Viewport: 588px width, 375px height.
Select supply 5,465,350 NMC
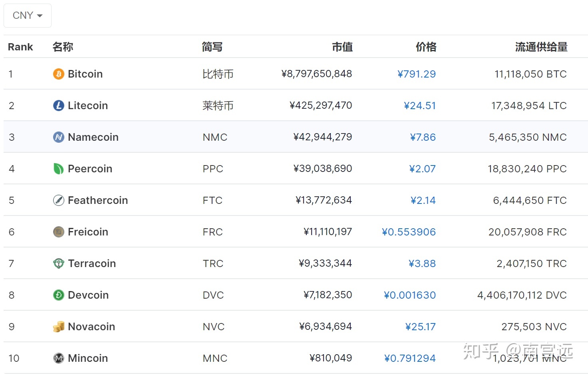528,137
